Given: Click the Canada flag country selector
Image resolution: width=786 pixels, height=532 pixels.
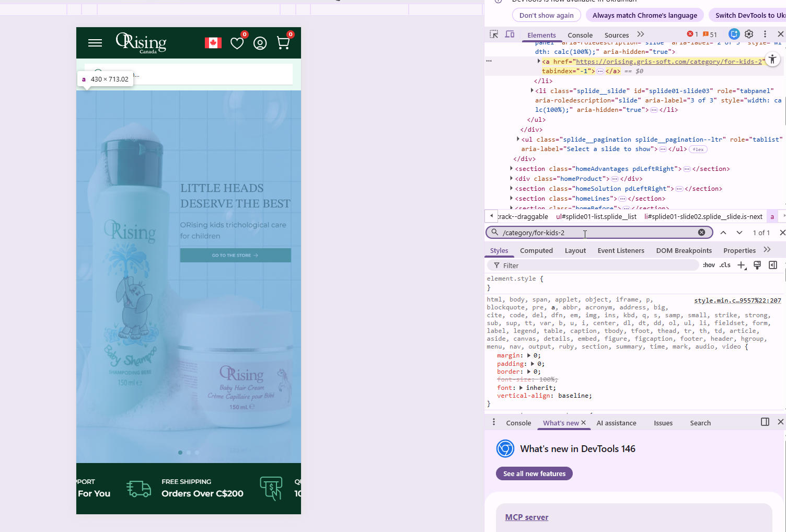Looking at the screenshot, I should click(213, 43).
